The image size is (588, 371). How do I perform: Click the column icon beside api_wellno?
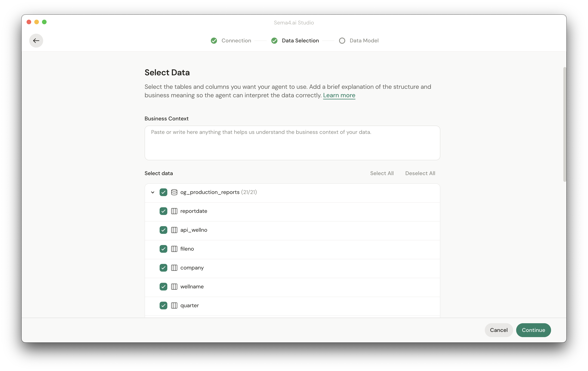coord(174,230)
